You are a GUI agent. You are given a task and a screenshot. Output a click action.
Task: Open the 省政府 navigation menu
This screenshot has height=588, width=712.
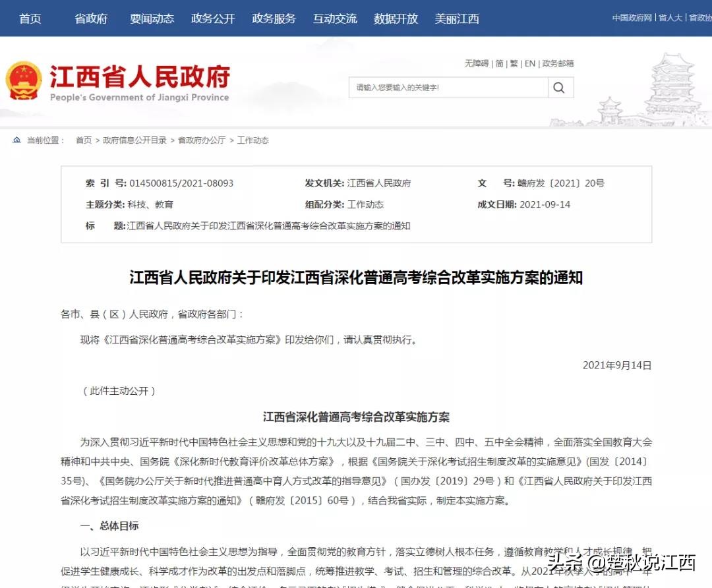[x=90, y=18]
